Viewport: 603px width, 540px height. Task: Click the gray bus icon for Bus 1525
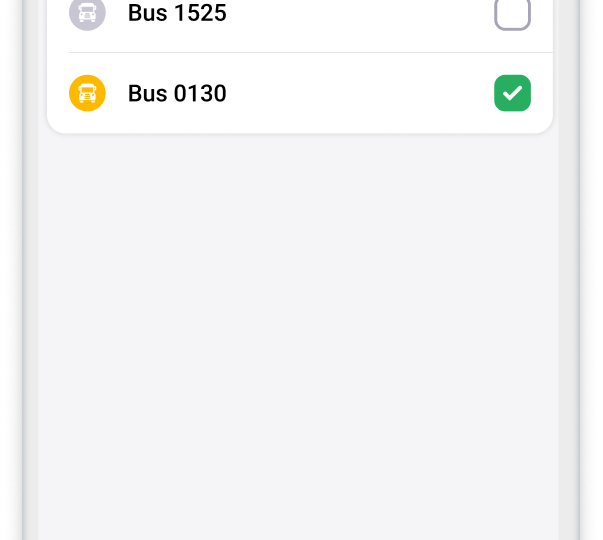point(87,13)
